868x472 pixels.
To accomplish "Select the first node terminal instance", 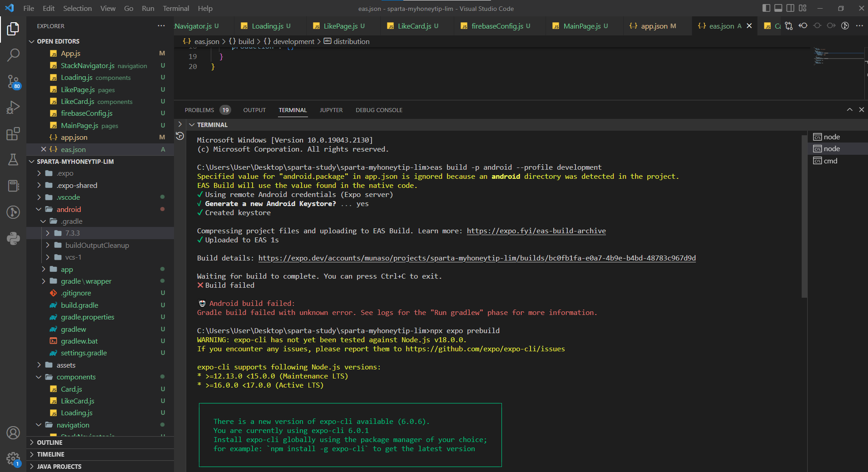I will click(838, 137).
